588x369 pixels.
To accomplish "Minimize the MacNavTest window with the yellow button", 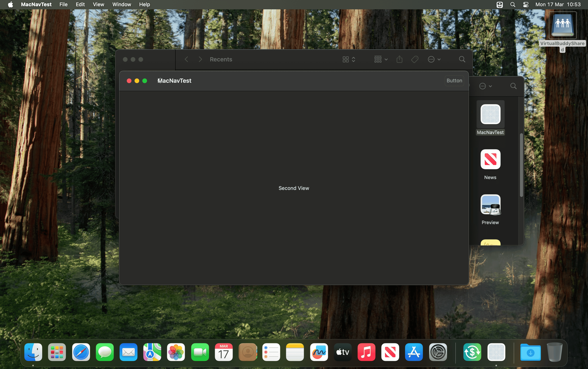I will 137,81.
